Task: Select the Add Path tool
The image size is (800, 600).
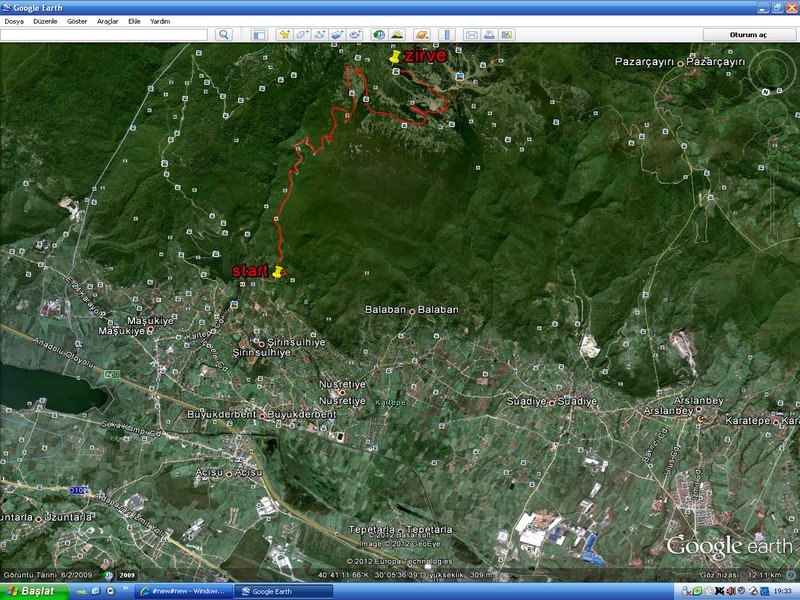Action: click(x=320, y=34)
